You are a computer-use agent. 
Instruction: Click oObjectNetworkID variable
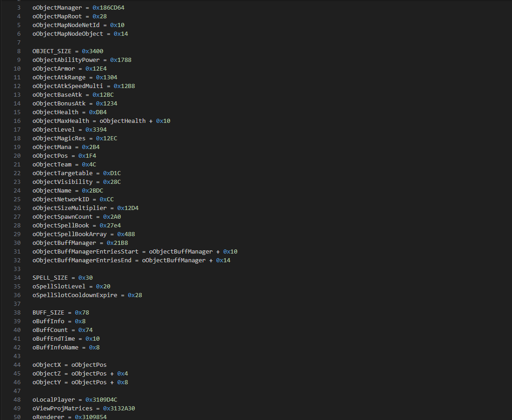tap(61, 199)
